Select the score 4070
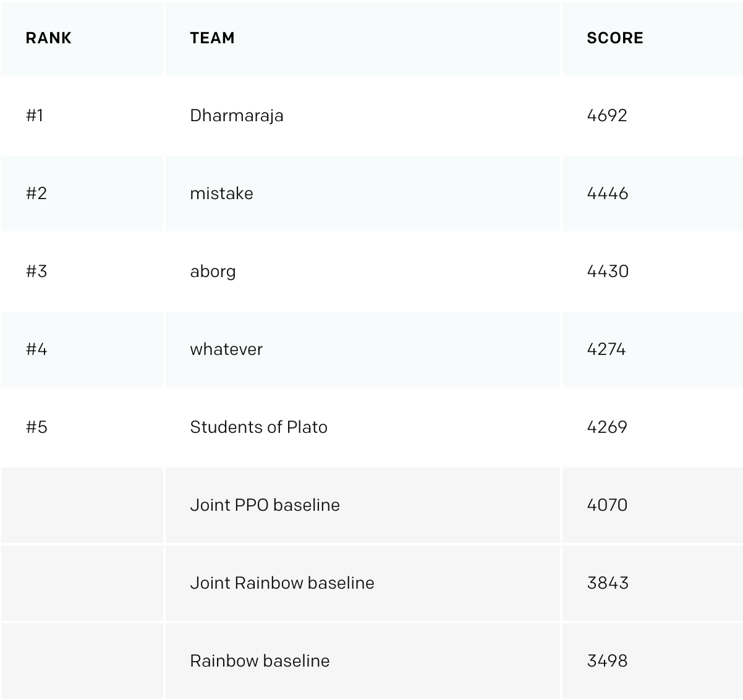The image size is (743, 700). tap(606, 505)
